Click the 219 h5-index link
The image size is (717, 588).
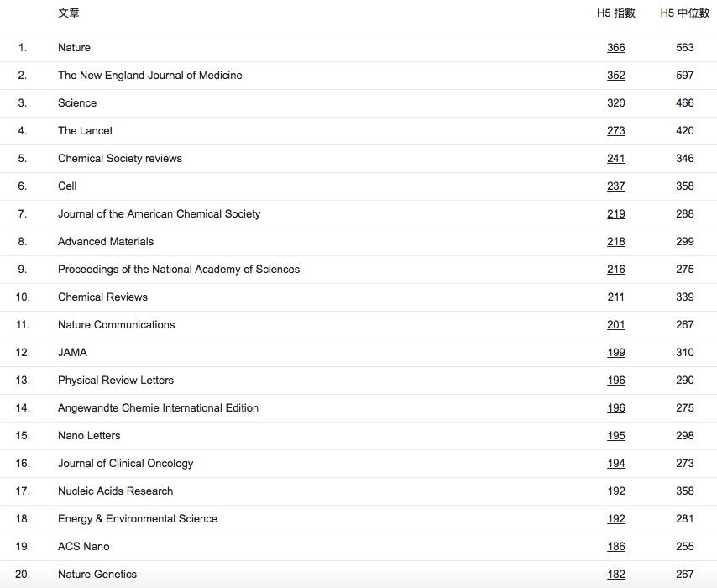click(615, 213)
